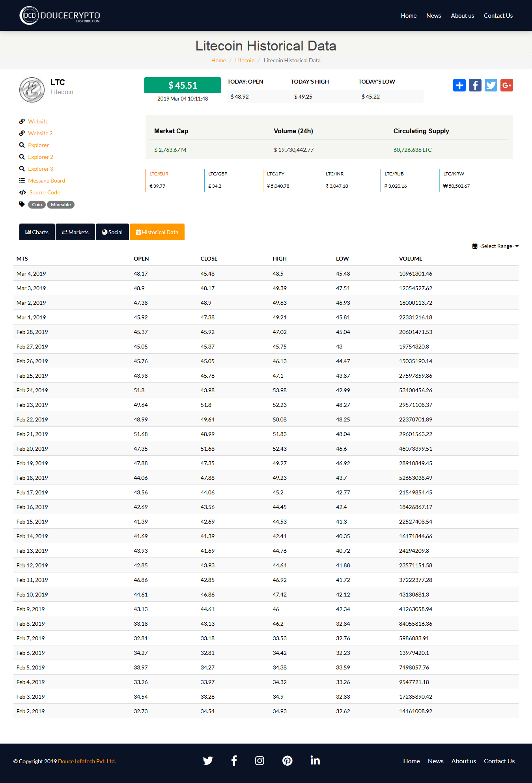Open footer LinkedIn icon
This screenshot has height=783, width=532.
click(315, 761)
